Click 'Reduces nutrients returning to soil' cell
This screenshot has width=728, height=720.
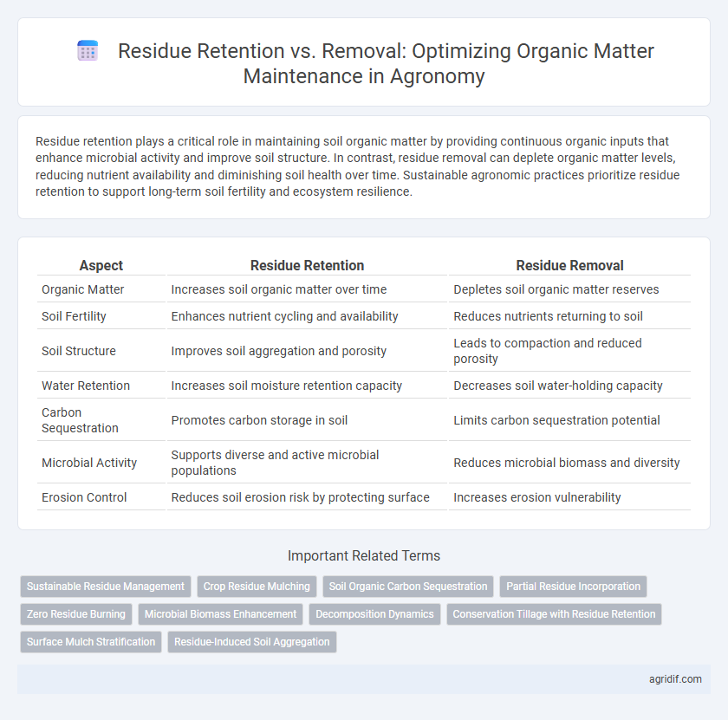coord(570,316)
